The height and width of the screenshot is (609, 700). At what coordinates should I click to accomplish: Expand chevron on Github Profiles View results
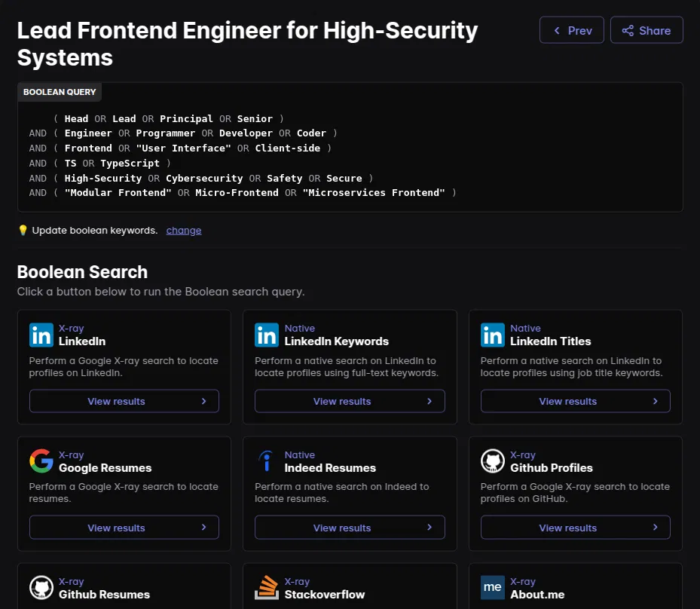click(x=656, y=528)
